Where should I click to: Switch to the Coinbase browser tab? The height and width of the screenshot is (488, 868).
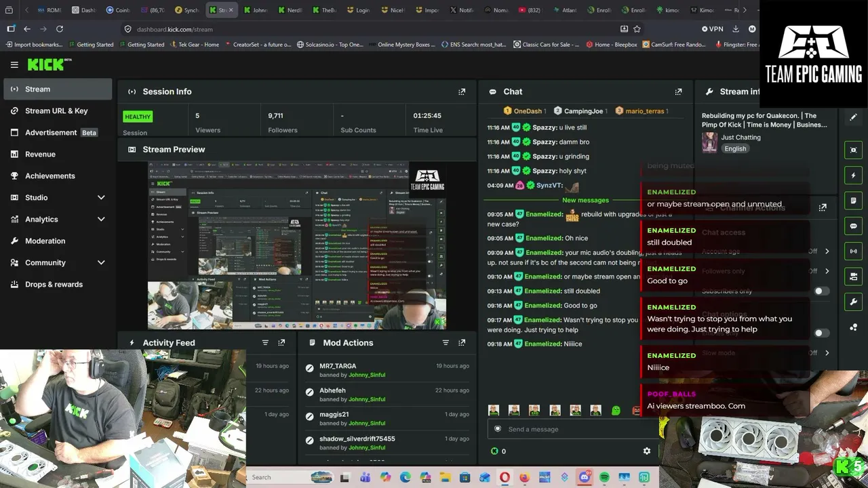118,10
